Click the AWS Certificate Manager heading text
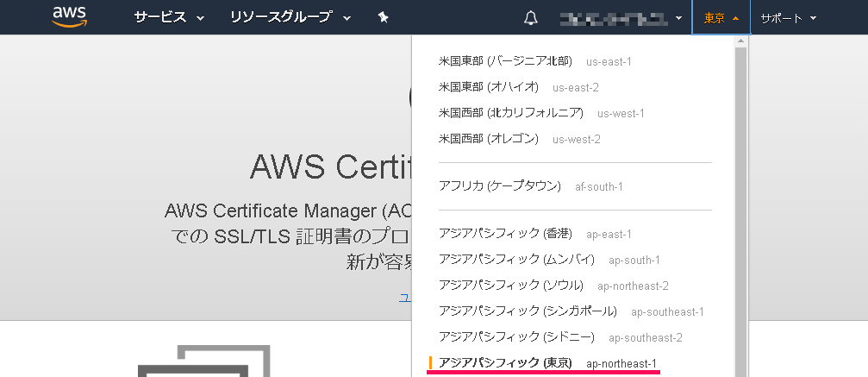 [330, 167]
